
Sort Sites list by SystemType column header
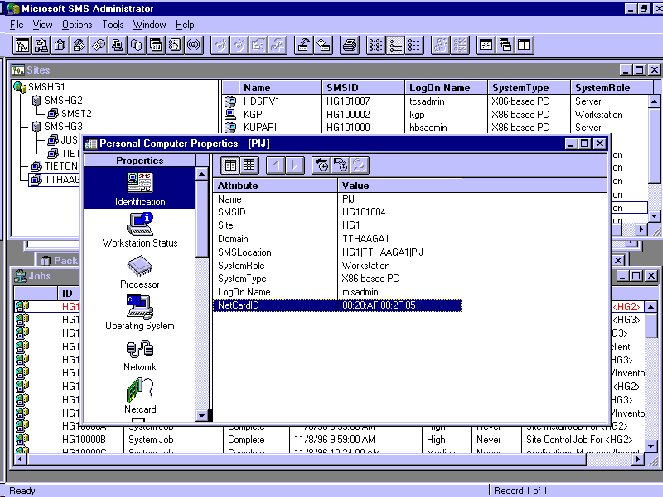pyautogui.click(x=529, y=88)
